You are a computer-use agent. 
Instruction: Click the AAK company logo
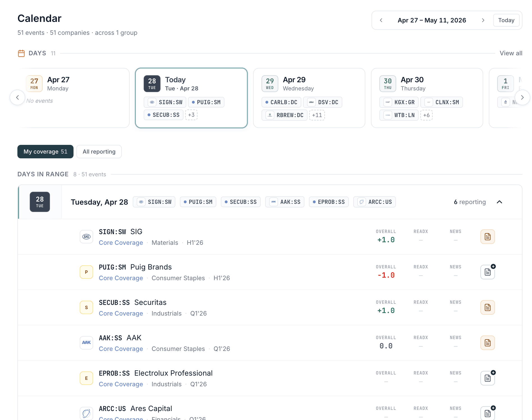86,343
